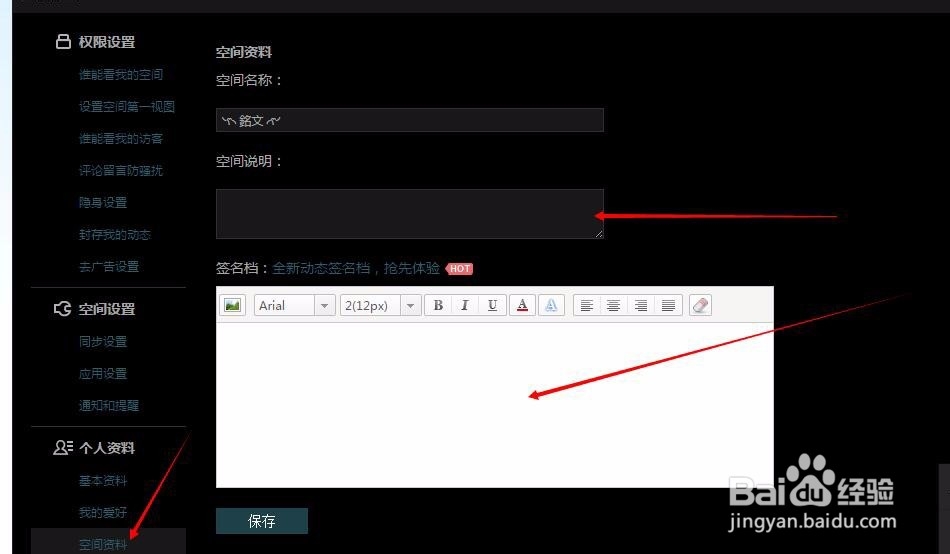The image size is (950, 554).
Task: Center align the signature text
Action: pyautogui.click(x=613, y=305)
